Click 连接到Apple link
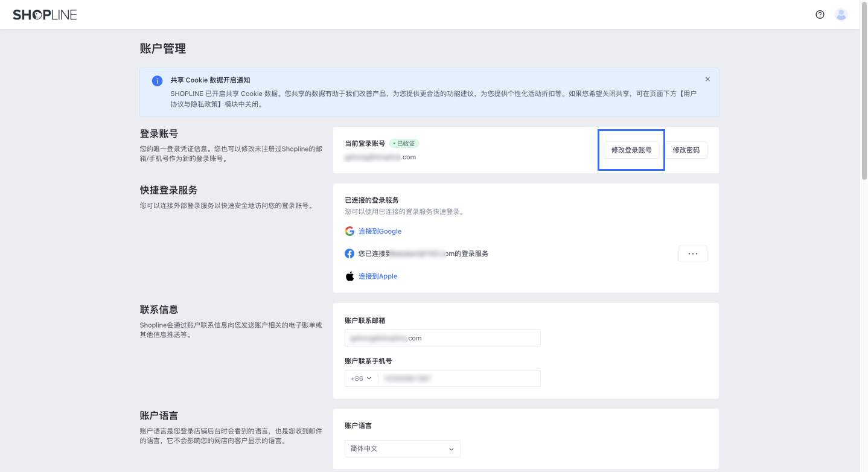Image resolution: width=868 pixels, height=472 pixels. tap(378, 276)
